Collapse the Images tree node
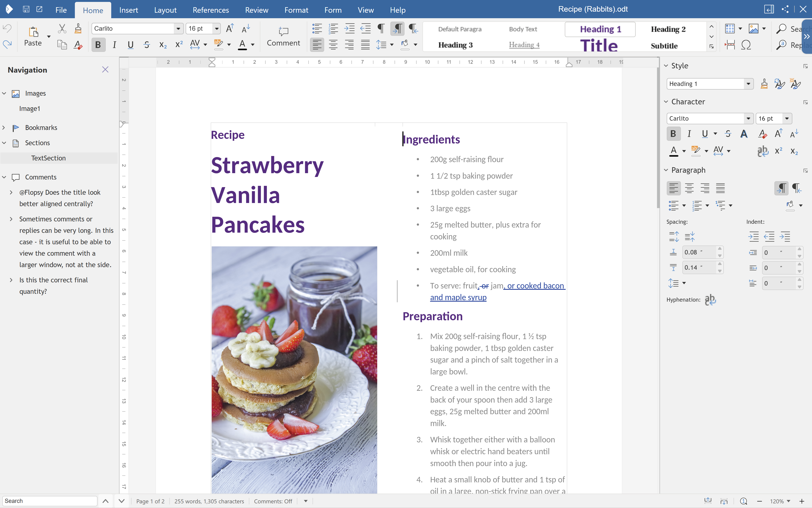Screen dimensions: 812x508 (x=4, y=93)
